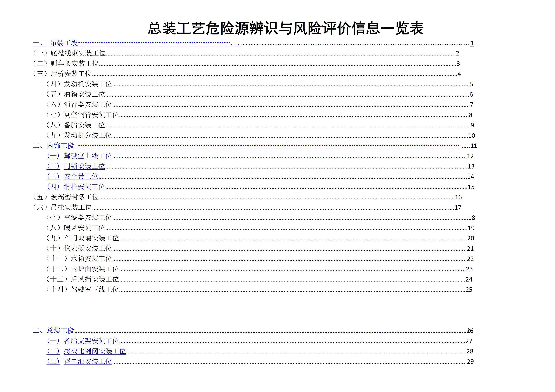This screenshot has width=555, height=392.
Task: Open the 驾驶室上线工位 link
Action: click(88, 156)
